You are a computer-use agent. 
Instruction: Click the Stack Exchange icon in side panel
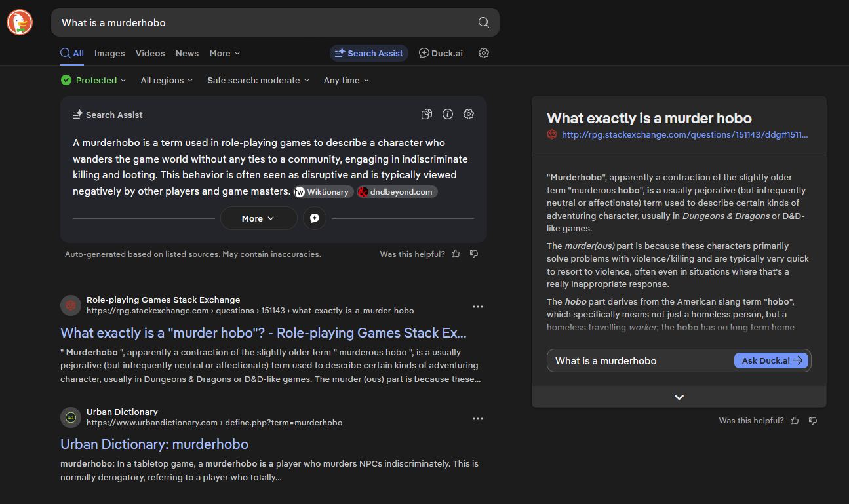click(x=552, y=135)
